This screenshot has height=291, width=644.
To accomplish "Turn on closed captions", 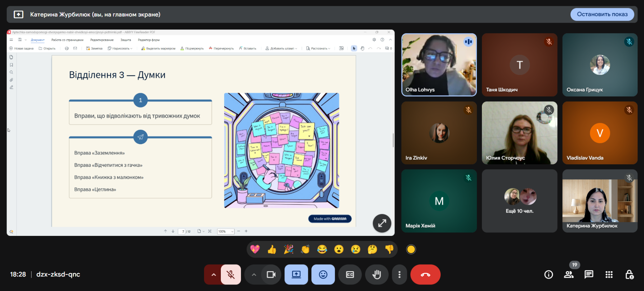I will [350, 275].
